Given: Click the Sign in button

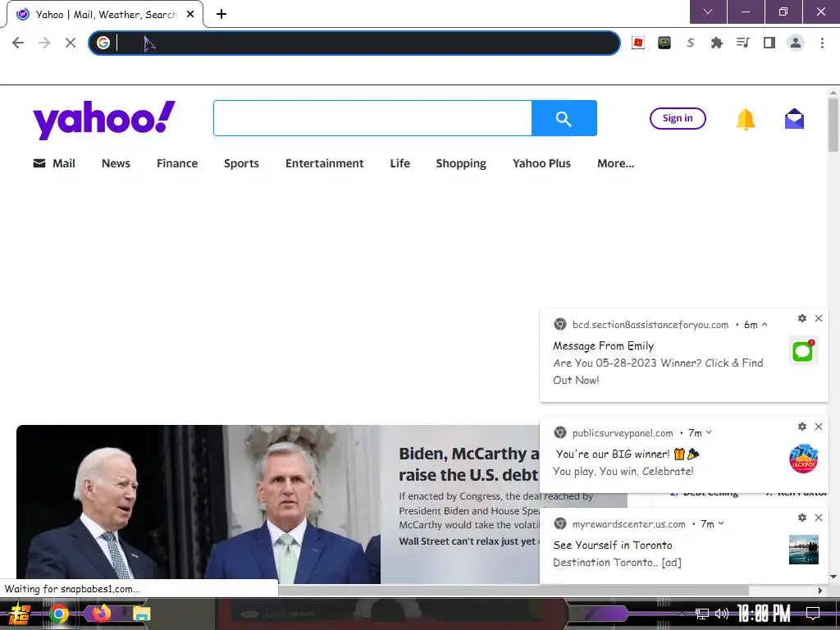Looking at the screenshot, I should coord(677,118).
